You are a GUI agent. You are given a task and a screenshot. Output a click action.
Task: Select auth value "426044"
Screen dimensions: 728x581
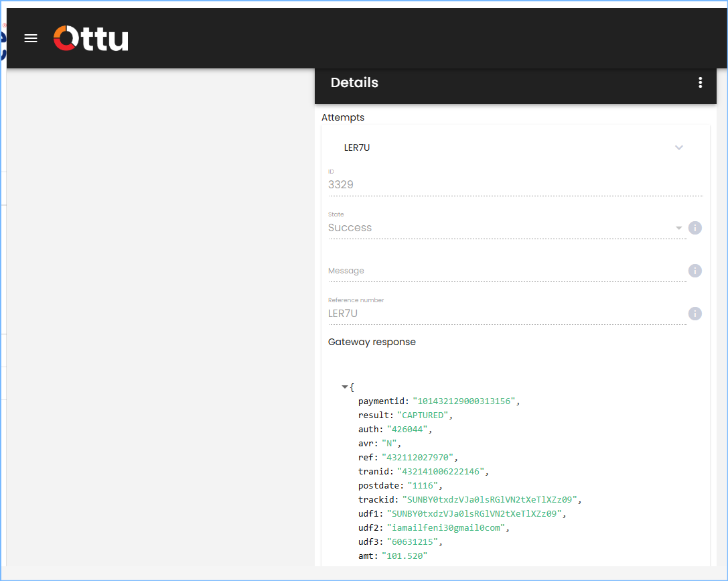click(x=407, y=429)
